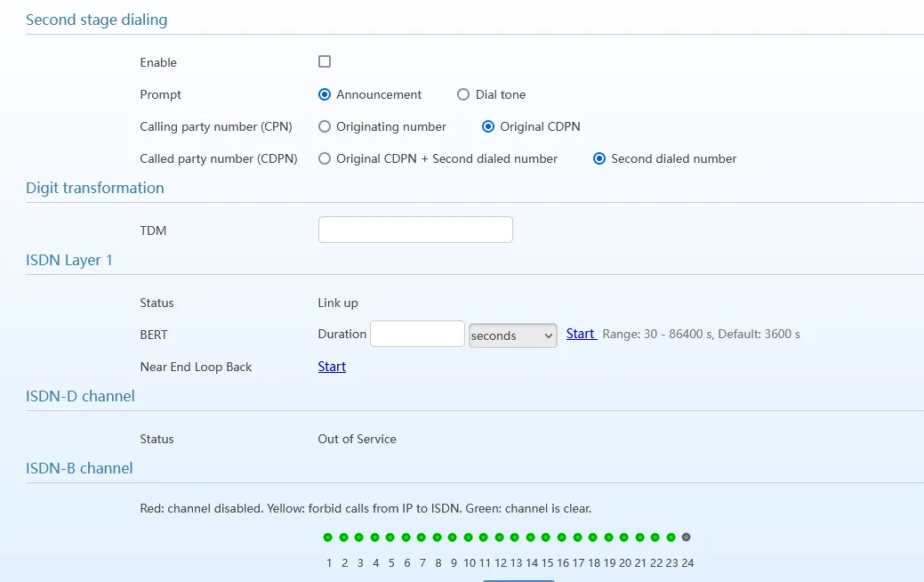Click the ISDN Layer 1 'Link up' status text

pos(338,303)
